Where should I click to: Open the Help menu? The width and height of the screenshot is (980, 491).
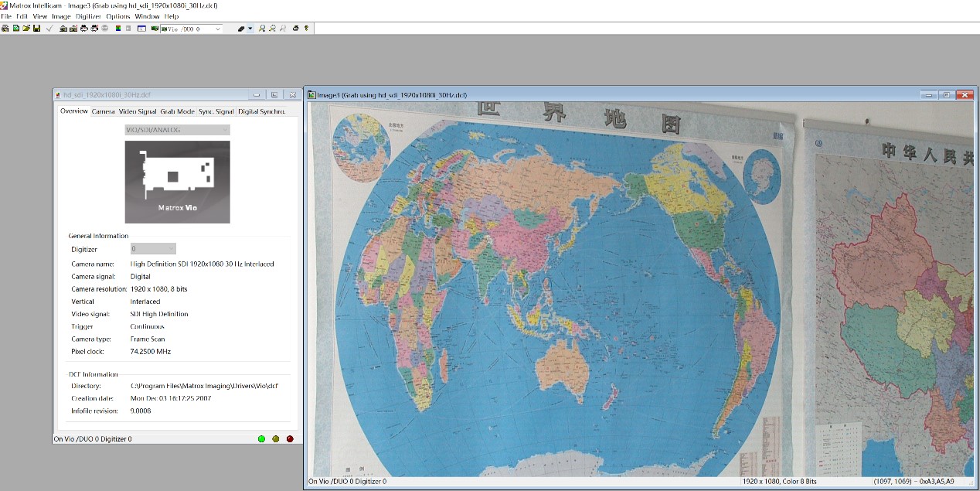pos(172,16)
